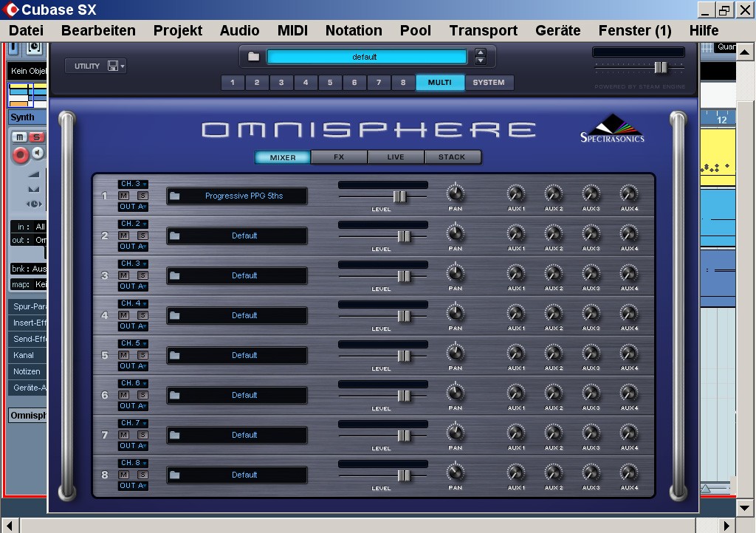
Task: Open MIDI channel dropdown CH. 2 of part 2
Action: click(x=133, y=224)
